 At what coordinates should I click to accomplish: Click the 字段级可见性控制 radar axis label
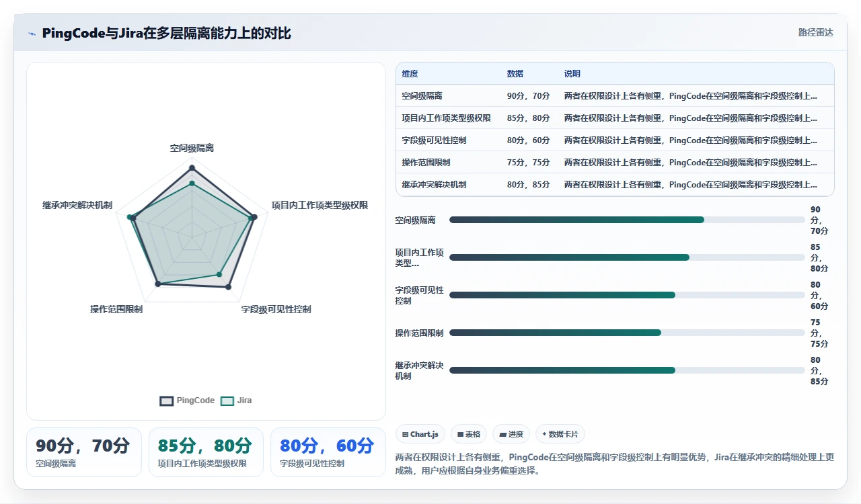[x=276, y=309]
